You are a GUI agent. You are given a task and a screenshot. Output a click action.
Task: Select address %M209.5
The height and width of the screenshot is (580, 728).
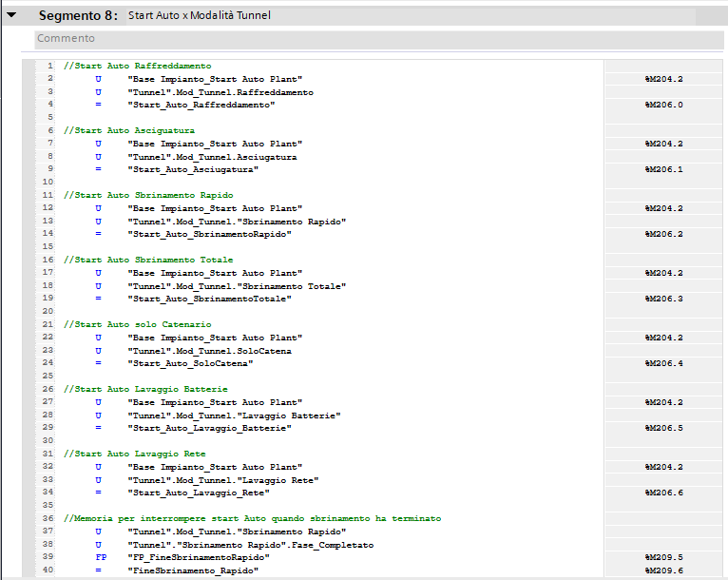664,557
